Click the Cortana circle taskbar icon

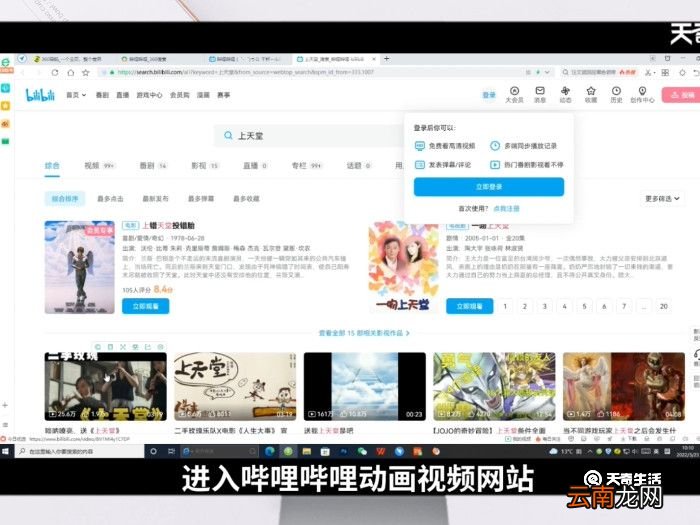pos(153,451)
